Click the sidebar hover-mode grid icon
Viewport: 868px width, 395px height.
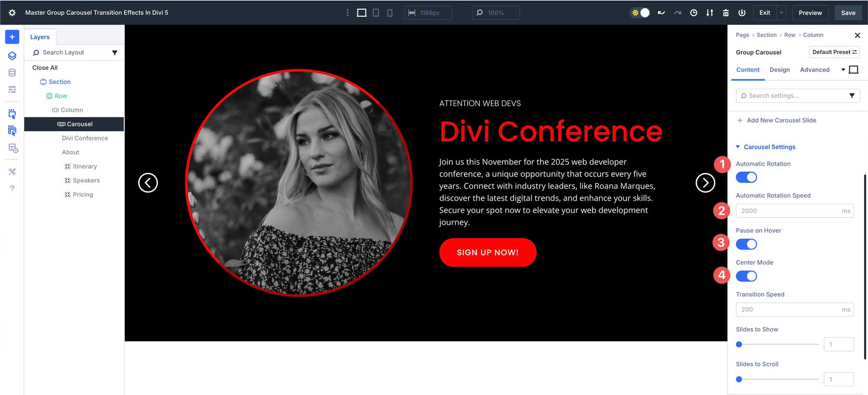point(12,131)
